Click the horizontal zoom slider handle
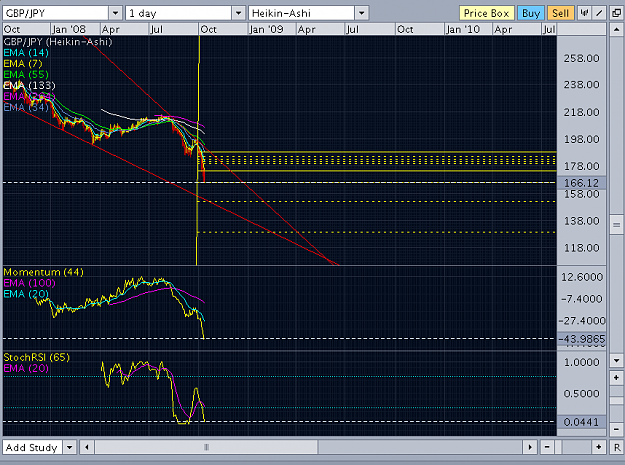 (x=558, y=447)
